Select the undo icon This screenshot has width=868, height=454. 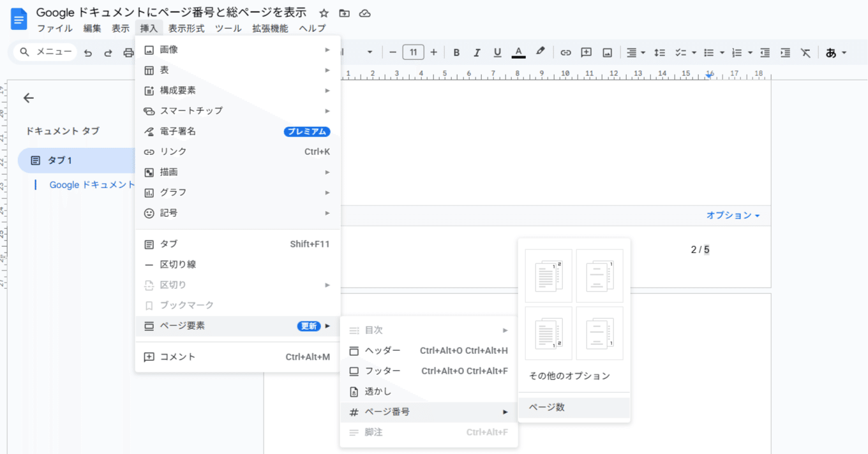pos(89,52)
